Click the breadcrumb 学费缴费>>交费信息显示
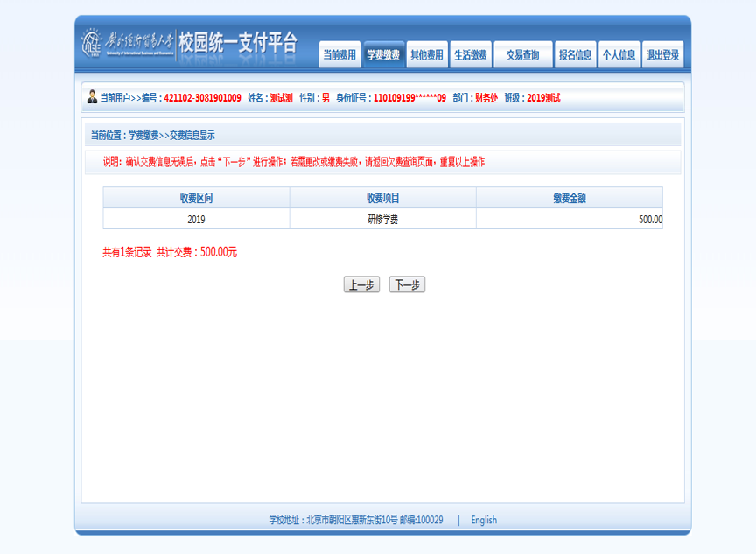This screenshot has height=554, width=756. (x=171, y=136)
